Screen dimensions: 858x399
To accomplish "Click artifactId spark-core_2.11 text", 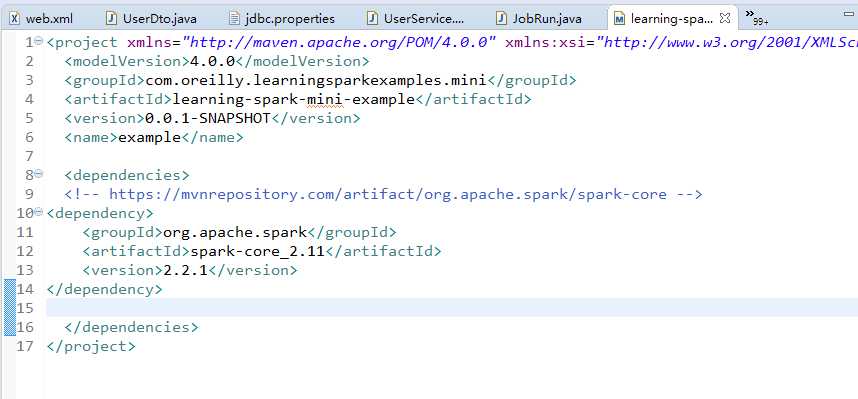I will (x=257, y=251).
